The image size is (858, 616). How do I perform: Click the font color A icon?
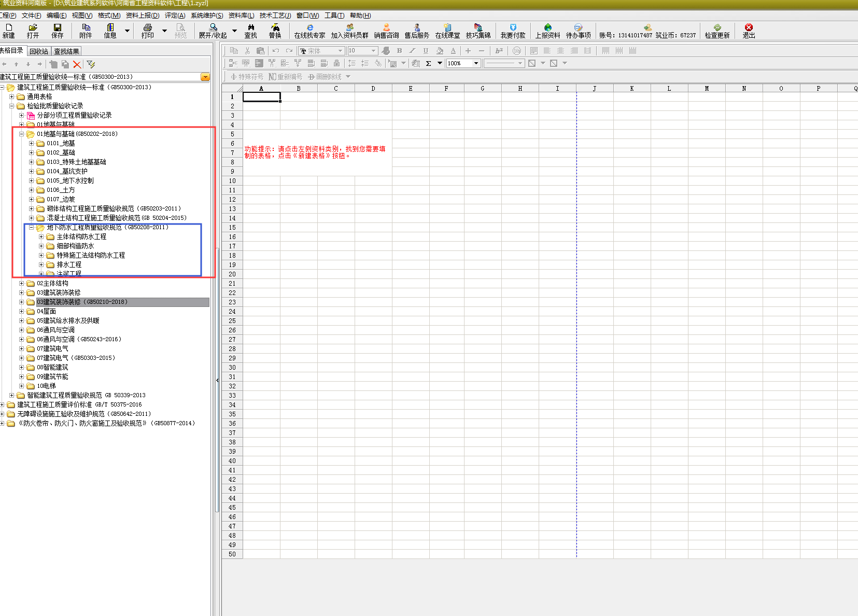click(x=453, y=51)
